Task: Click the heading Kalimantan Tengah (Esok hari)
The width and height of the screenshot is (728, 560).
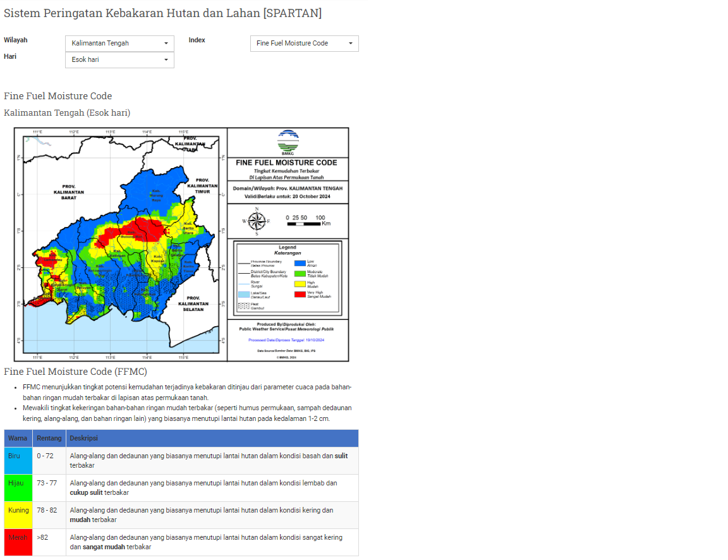Action: tap(67, 113)
